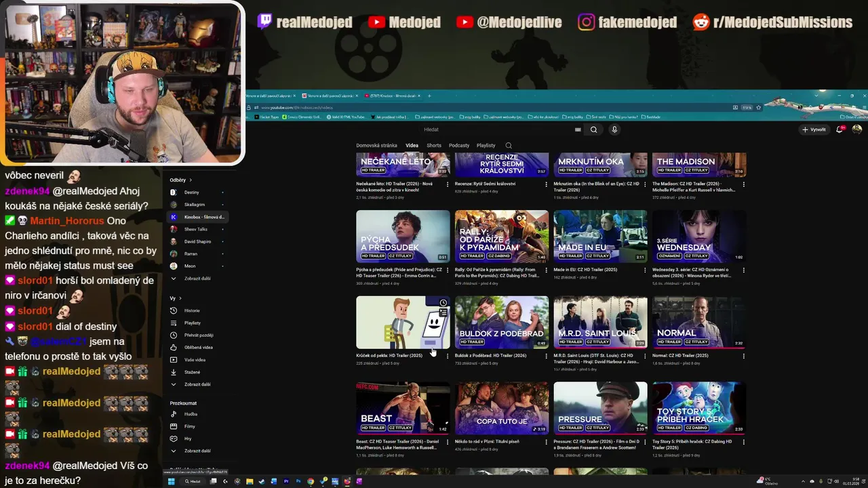Open Sheev Talks channel subscription
The height and width of the screenshot is (488, 868).
[x=197, y=229]
